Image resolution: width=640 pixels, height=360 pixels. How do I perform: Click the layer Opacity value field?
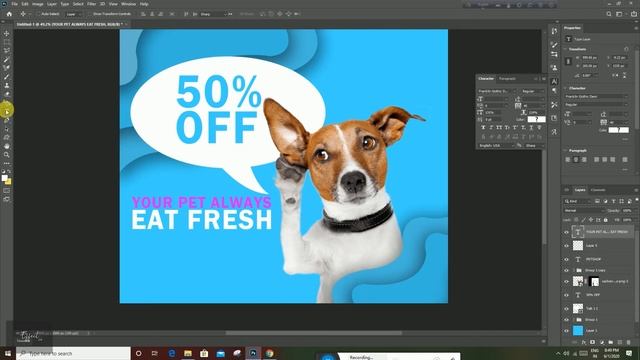627,211
